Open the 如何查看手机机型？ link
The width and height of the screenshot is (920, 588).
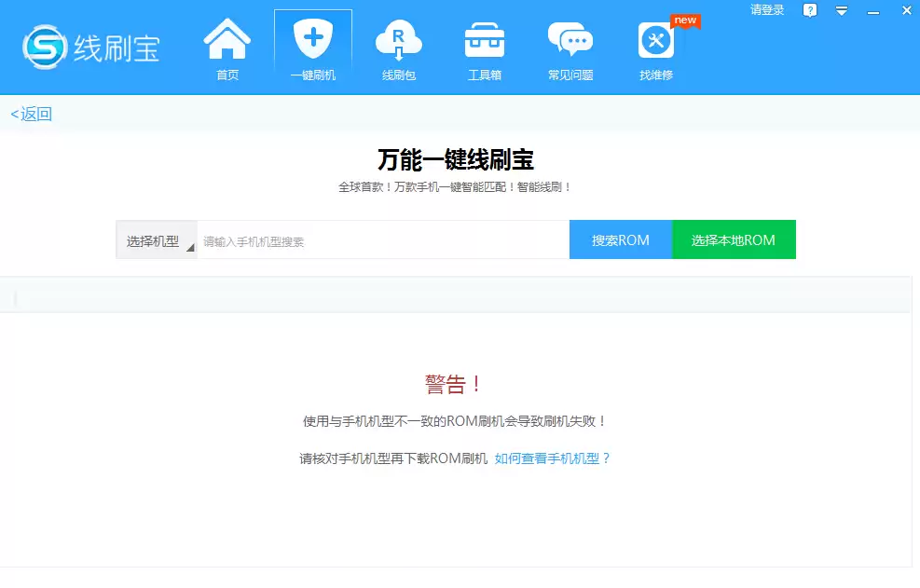tap(552, 458)
